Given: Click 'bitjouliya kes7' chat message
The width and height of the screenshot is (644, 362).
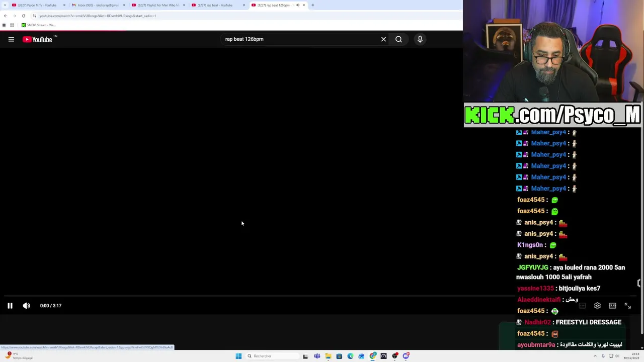Looking at the screenshot, I should 579,289.
